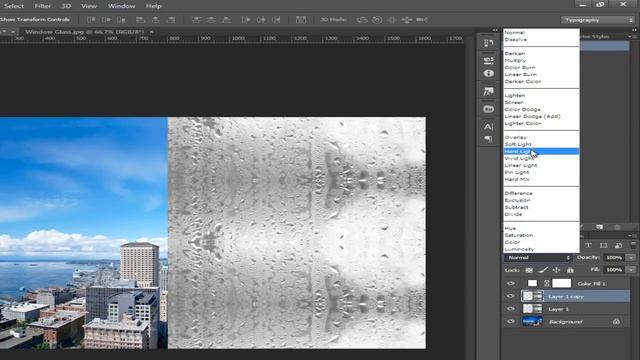The height and width of the screenshot is (360, 640).
Task: Click link icon on Color Fill 1 layer
Action: click(547, 283)
